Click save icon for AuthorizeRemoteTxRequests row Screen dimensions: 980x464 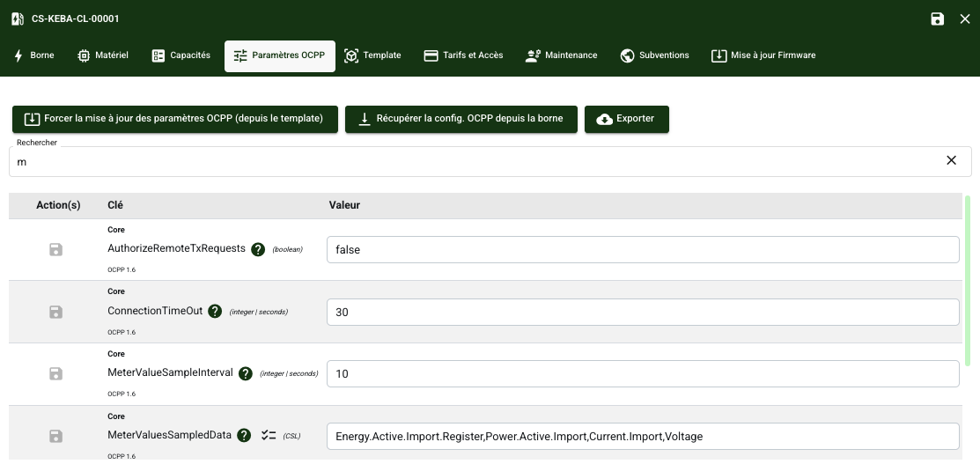(x=55, y=249)
